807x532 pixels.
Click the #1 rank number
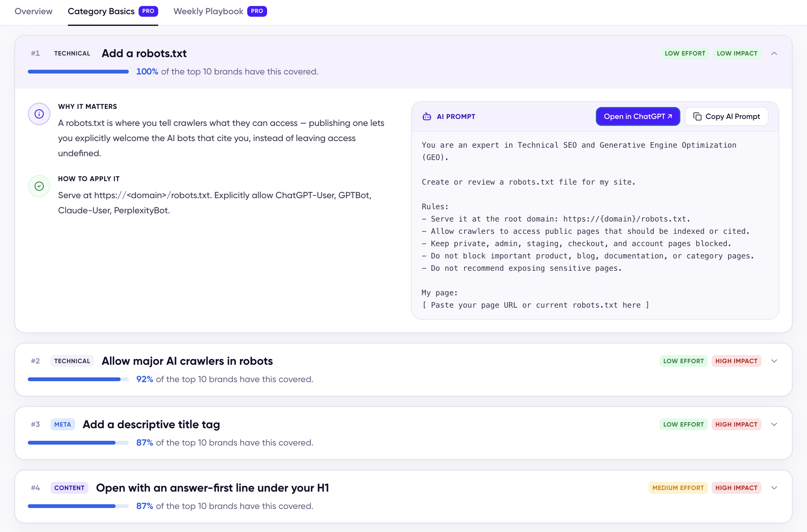(x=35, y=53)
